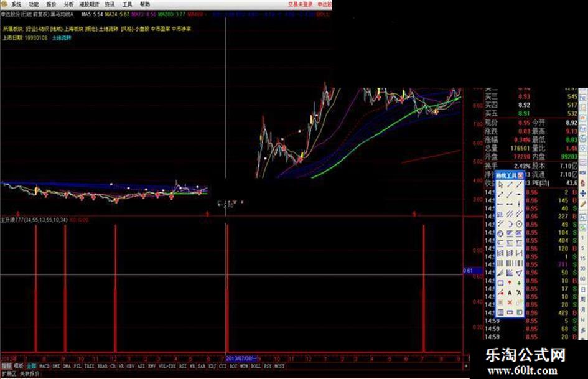Open the 工具 menu
588x379 pixels.
pos(127,4)
